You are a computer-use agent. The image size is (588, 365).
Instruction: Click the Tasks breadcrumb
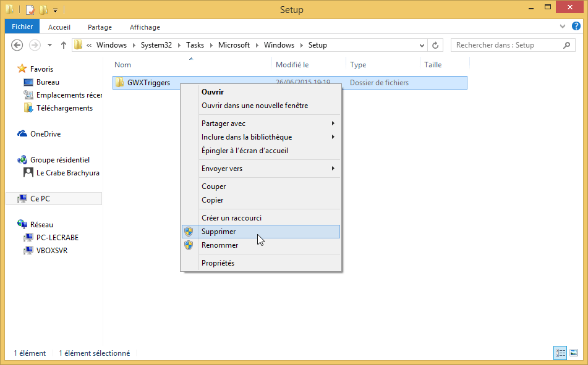point(195,45)
